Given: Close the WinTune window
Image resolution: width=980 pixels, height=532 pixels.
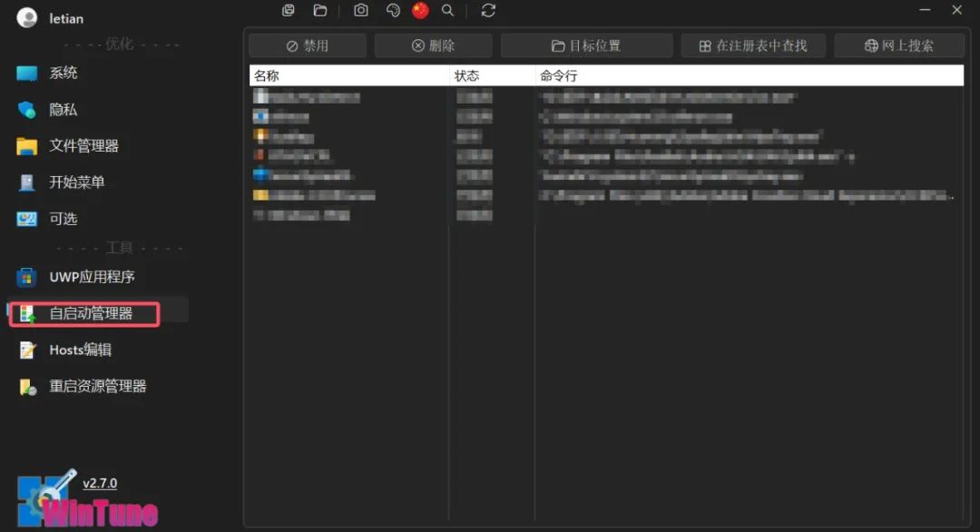Looking at the screenshot, I should coord(957,10).
